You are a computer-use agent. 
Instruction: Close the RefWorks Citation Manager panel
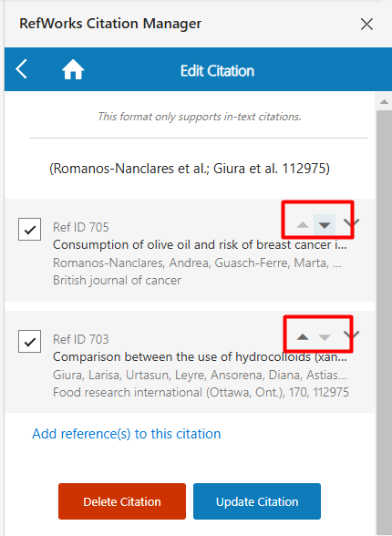click(366, 25)
